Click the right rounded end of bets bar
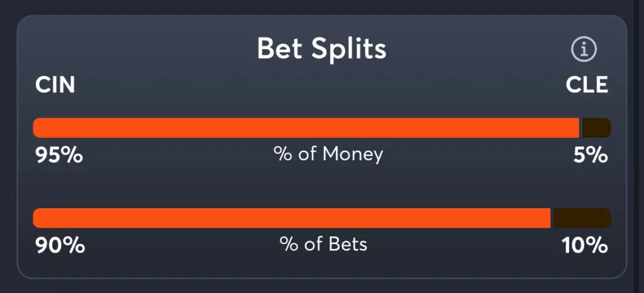Image resolution: width=644 pixels, height=293 pixels. coord(607,218)
